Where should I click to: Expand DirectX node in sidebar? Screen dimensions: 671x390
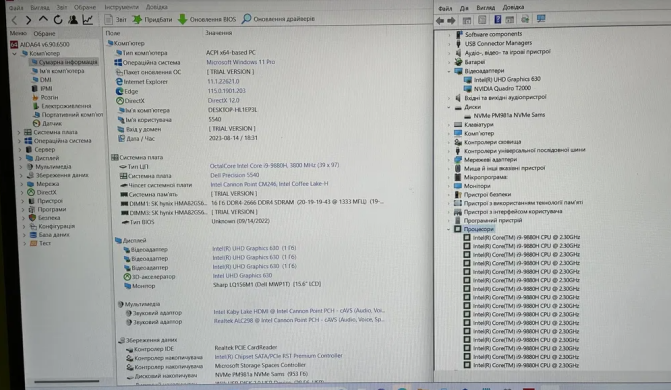[23, 193]
